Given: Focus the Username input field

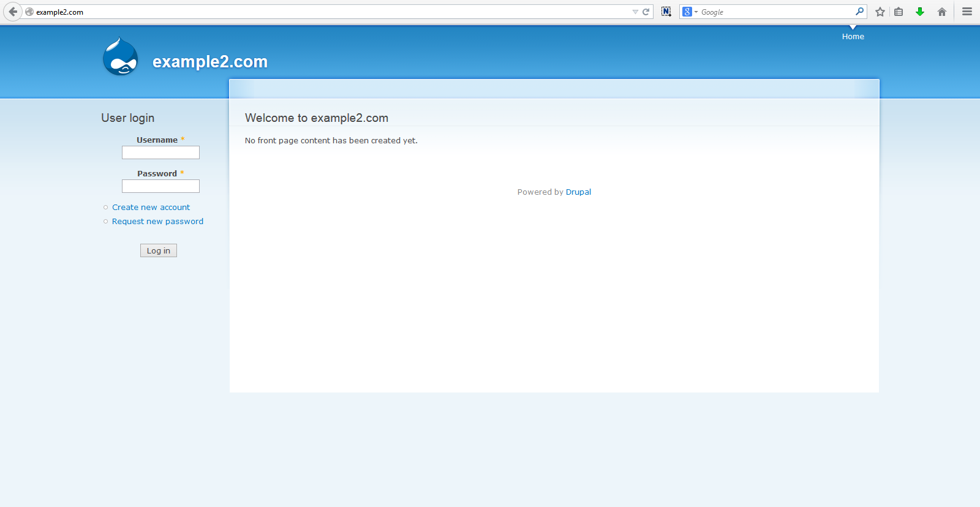Looking at the screenshot, I should pos(160,152).
